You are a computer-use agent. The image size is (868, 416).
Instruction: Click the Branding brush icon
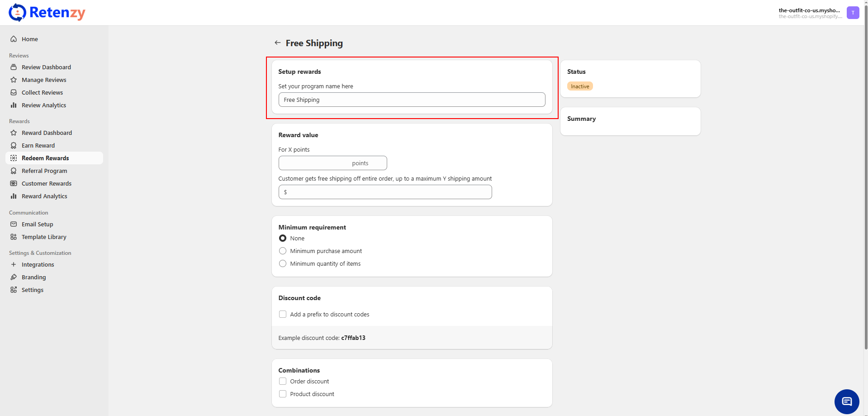click(x=14, y=277)
